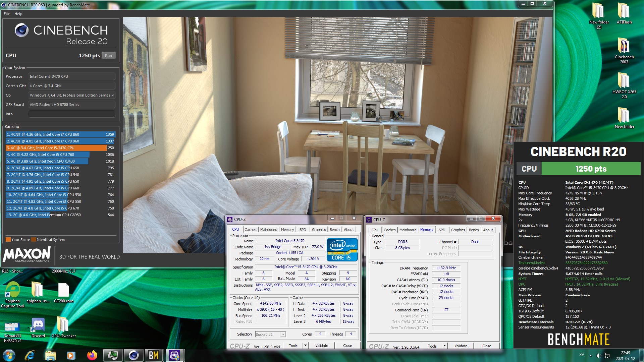This screenshot has height=362, width=644.
Task: Select GT200.rom file icon
Action: click(63, 292)
